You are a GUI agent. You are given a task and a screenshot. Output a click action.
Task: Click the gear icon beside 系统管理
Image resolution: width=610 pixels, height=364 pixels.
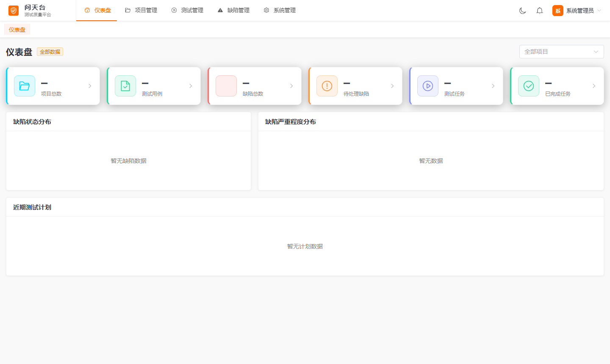[x=266, y=10]
